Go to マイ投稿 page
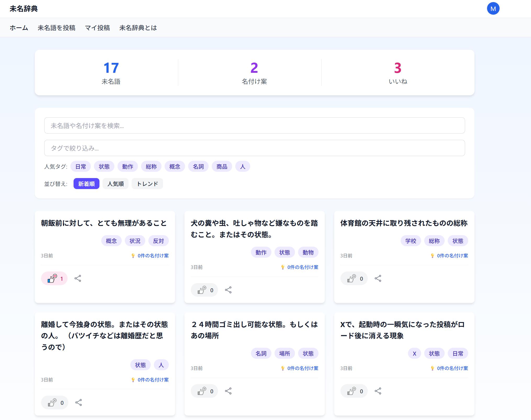The image size is (531, 420). coord(97,28)
